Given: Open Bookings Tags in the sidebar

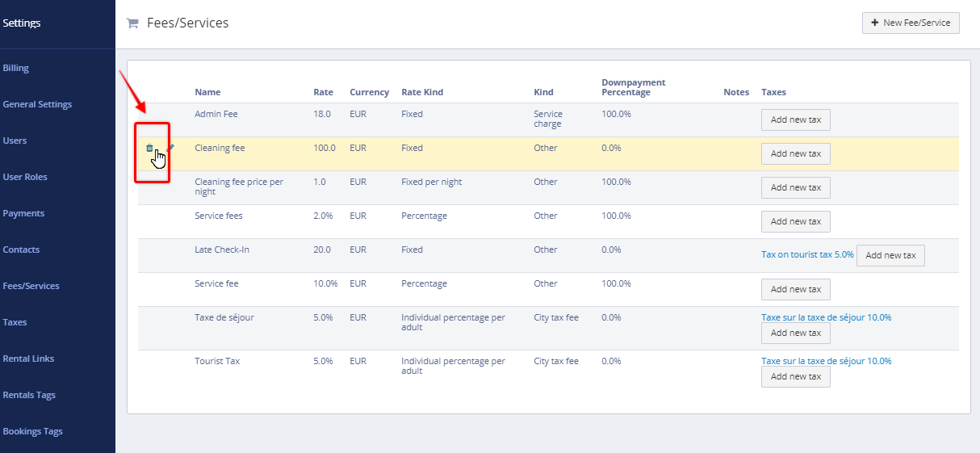Looking at the screenshot, I should (32, 431).
